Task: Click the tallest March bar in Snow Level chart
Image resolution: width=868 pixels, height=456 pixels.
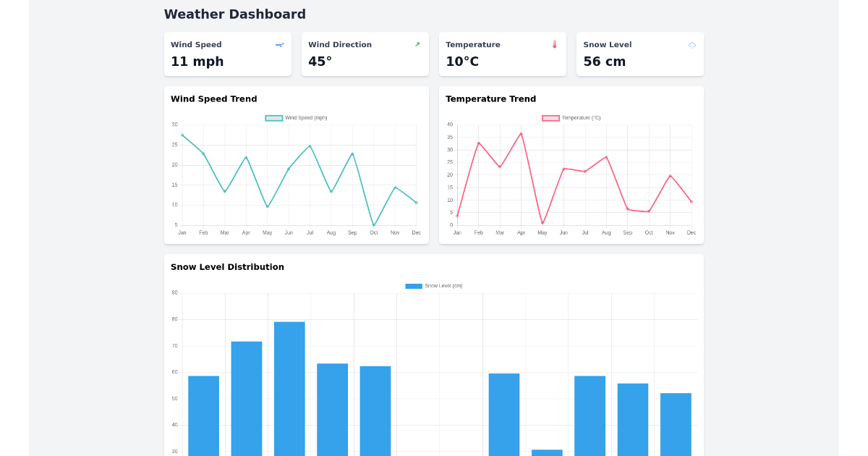Action: (x=289, y=384)
